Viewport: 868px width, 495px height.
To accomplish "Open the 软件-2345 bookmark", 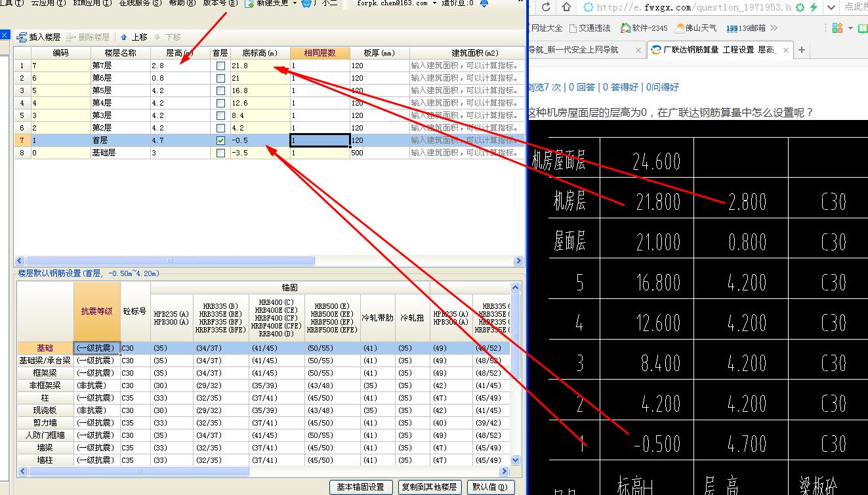I will pyautogui.click(x=644, y=28).
